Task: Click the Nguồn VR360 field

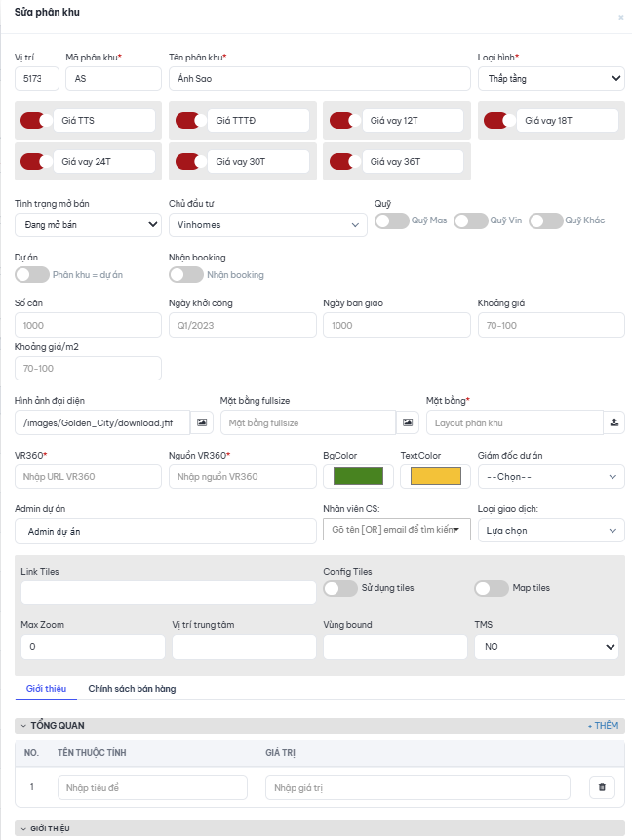Action: point(243,477)
